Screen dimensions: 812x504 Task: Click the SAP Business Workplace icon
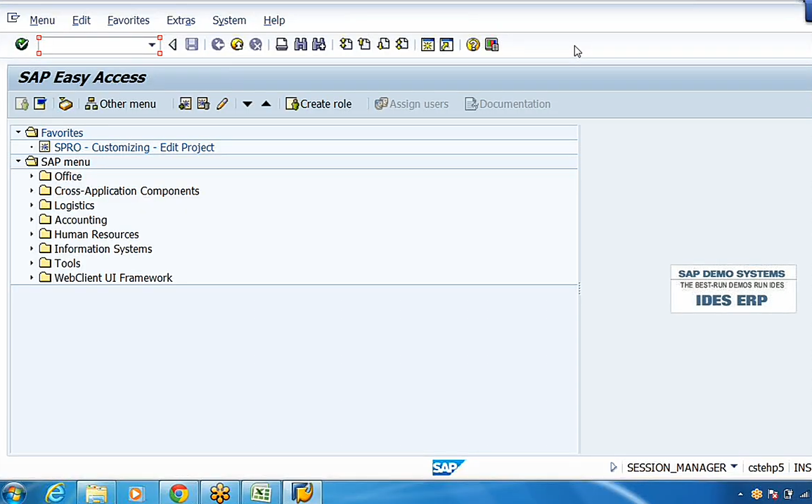tap(65, 103)
